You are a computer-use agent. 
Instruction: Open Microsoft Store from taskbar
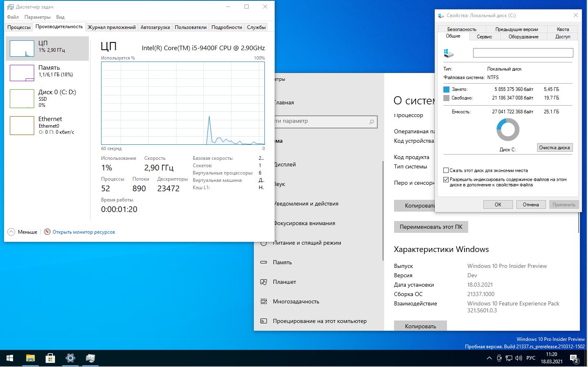tap(50, 358)
